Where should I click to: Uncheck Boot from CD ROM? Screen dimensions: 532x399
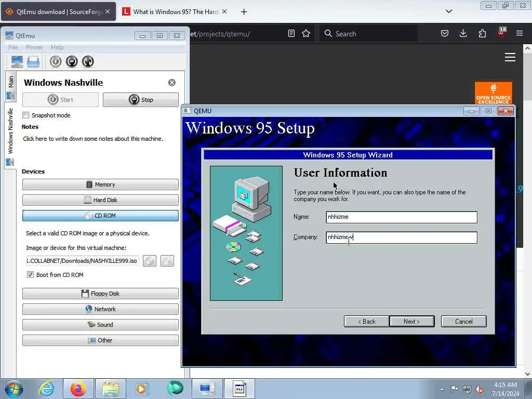[30, 275]
